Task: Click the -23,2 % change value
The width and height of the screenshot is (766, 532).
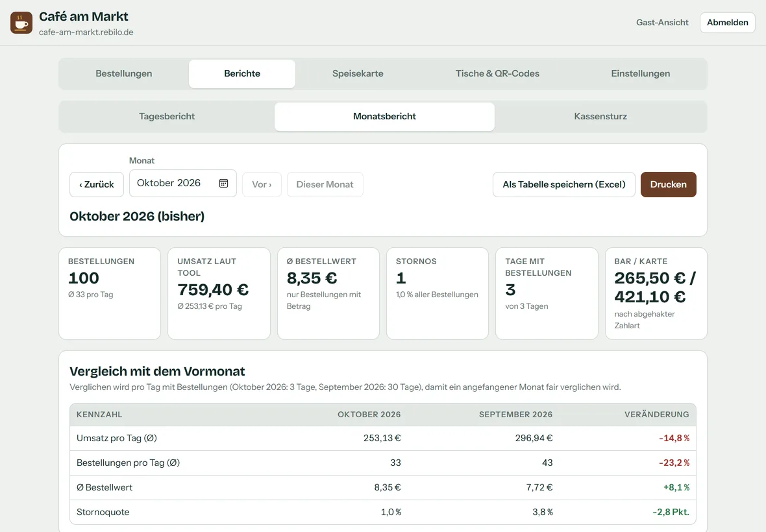Action: (674, 463)
